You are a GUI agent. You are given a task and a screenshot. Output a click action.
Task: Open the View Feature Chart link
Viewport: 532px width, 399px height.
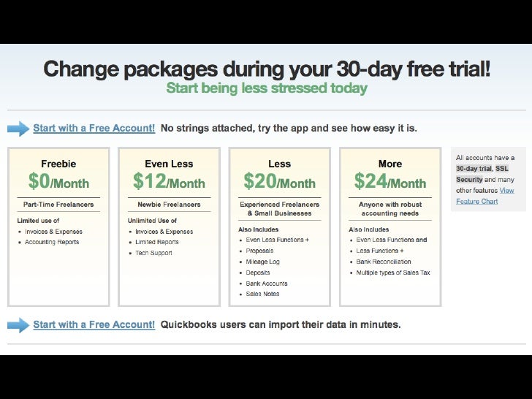[x=484, y=196]
